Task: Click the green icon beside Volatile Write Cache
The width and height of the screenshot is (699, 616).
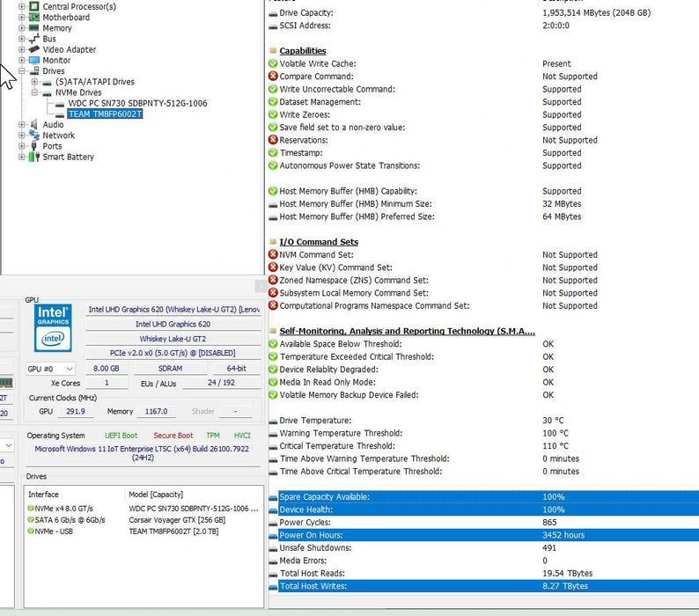Action: (273, 63)
